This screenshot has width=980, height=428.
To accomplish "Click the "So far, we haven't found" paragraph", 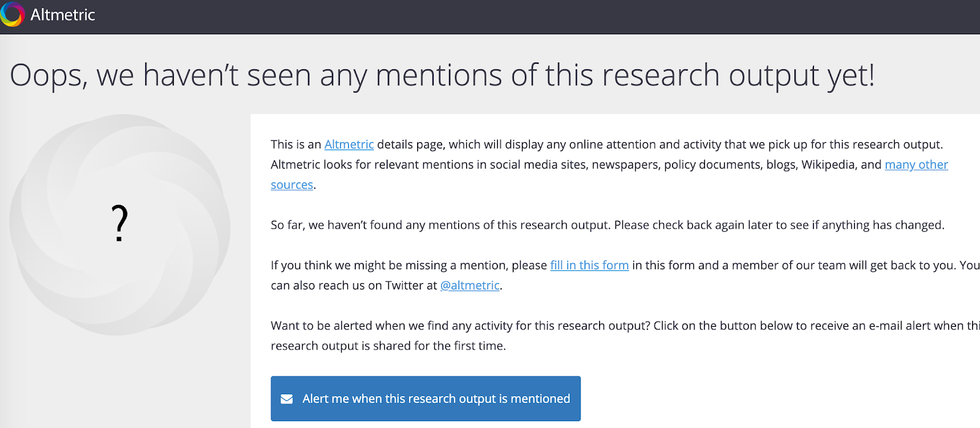I will pos(441,225).
